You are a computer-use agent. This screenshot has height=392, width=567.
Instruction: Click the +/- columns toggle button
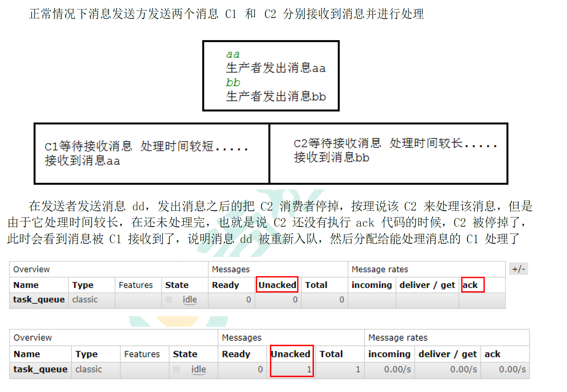[518, 269]
